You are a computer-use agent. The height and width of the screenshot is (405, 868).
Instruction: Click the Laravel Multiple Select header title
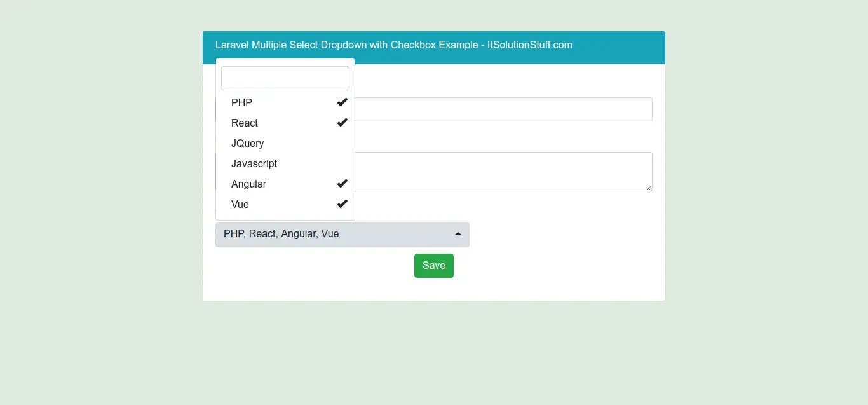click(x=393, y=45)
